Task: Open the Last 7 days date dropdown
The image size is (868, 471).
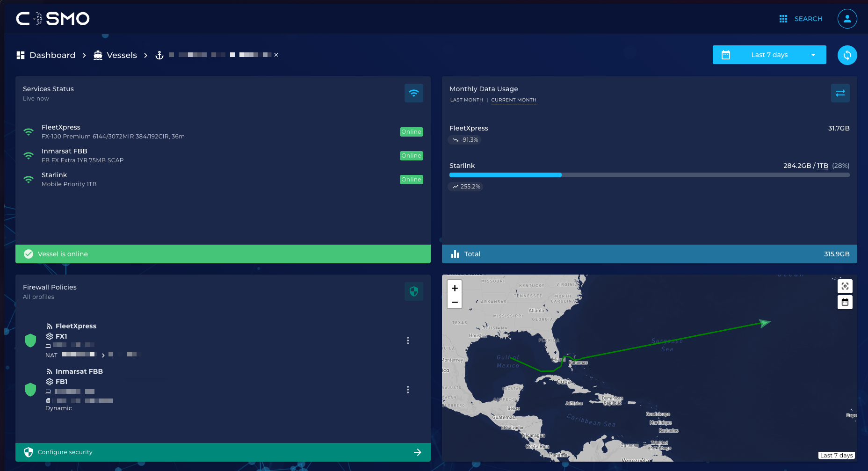Action: click(x=769, y=55)
